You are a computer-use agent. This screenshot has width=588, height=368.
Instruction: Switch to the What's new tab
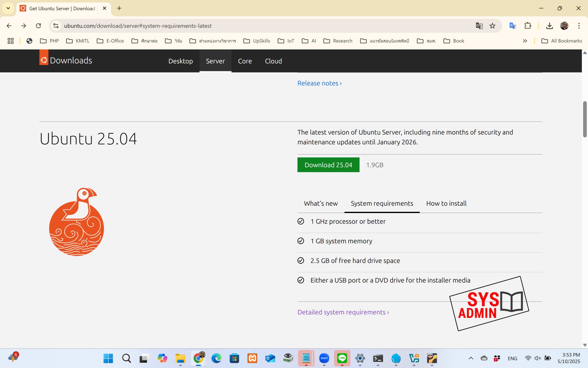[x=321, y=203]
